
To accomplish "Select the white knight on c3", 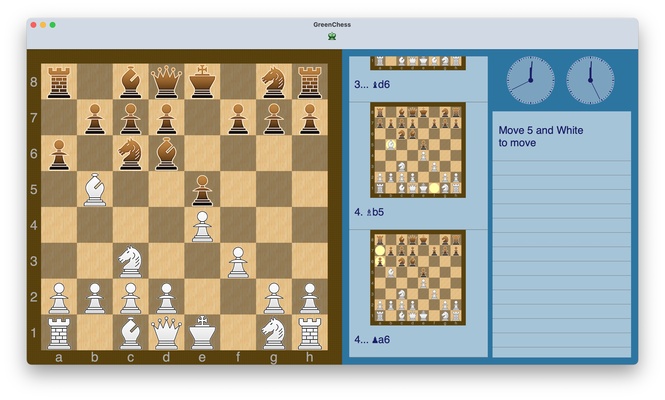I will pos(130,261).
